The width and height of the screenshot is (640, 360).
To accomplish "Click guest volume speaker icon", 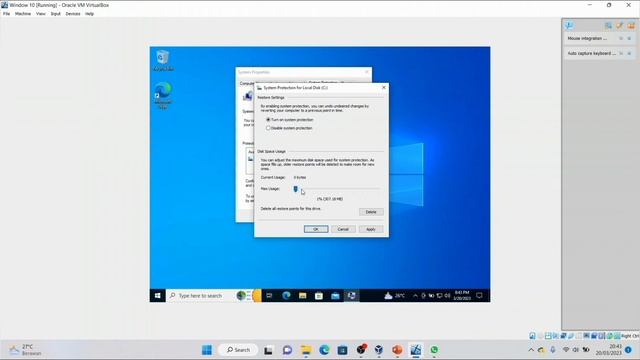I will point(447,296).
